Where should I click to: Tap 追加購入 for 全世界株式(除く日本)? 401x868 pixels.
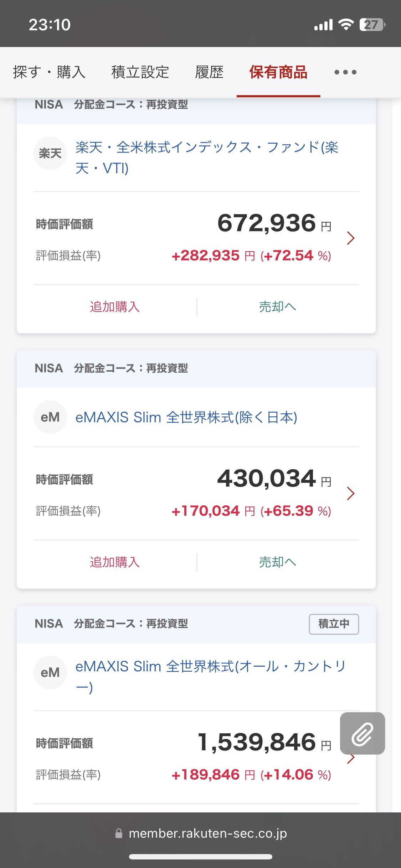[114, 562]
